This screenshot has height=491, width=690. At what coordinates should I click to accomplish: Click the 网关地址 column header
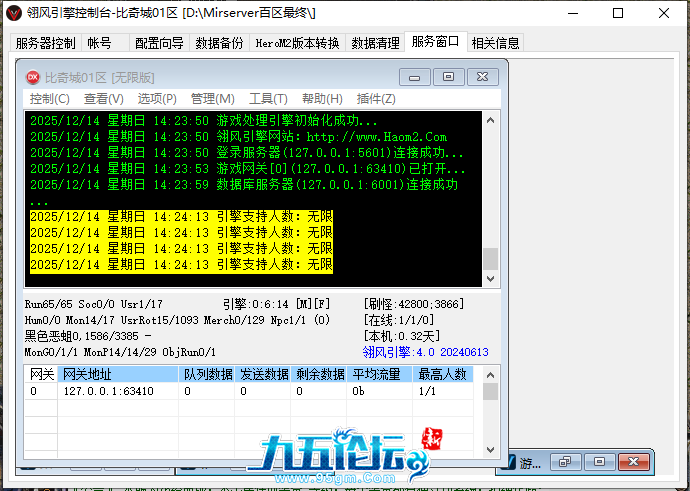coord(88,374)
